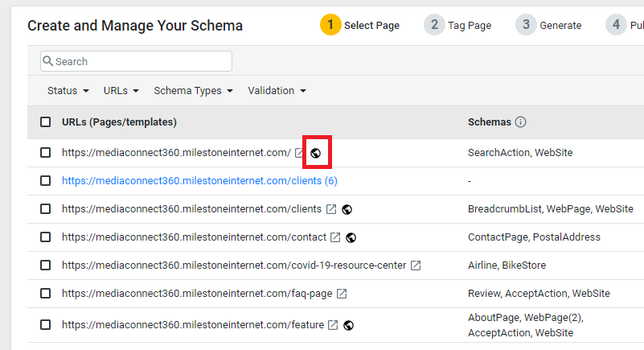Click the /feature URL text

pos(193,325)
